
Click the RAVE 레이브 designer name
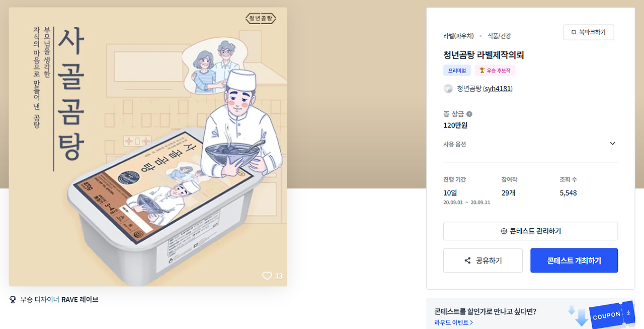pos(79,299)
